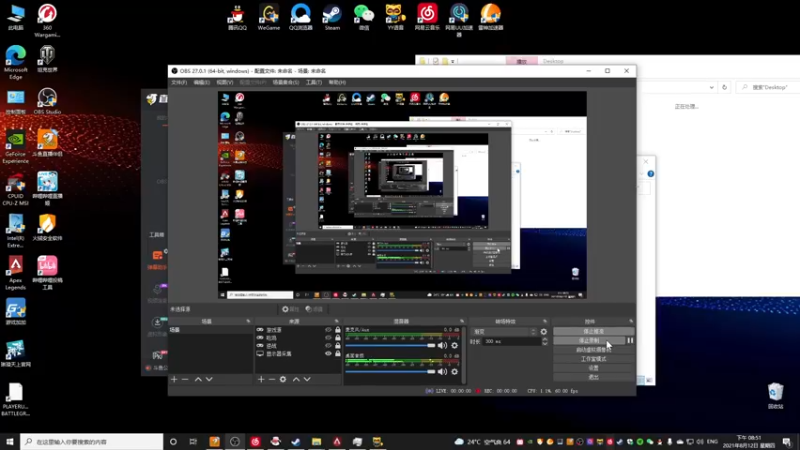Screen dimensions: 800x450
Task: Mute the desktop audio speaker icon
Action: [442, 371]
